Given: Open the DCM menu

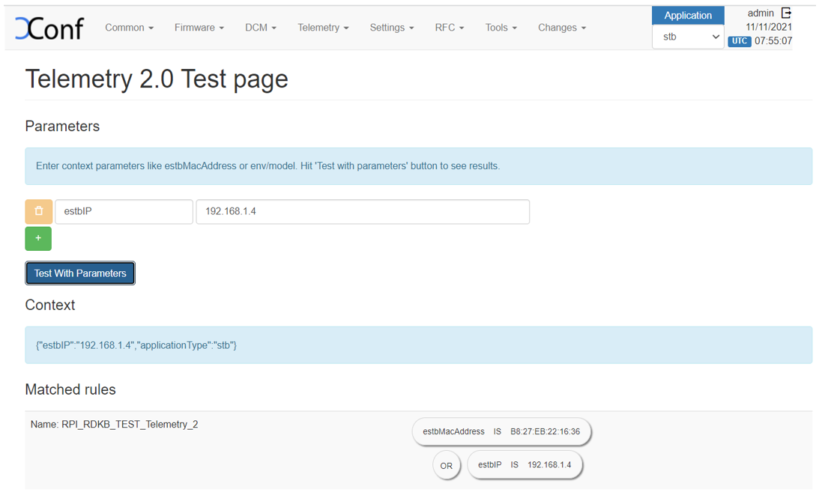Looking at the screenshot, I should (x=260, y=28).
